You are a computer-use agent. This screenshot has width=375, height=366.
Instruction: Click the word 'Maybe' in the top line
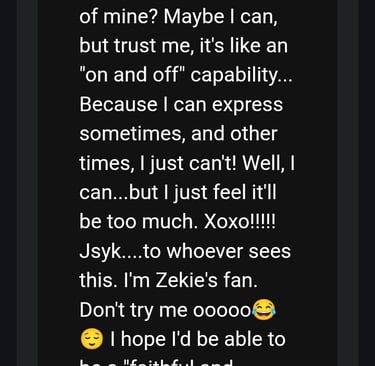(194, 17)
